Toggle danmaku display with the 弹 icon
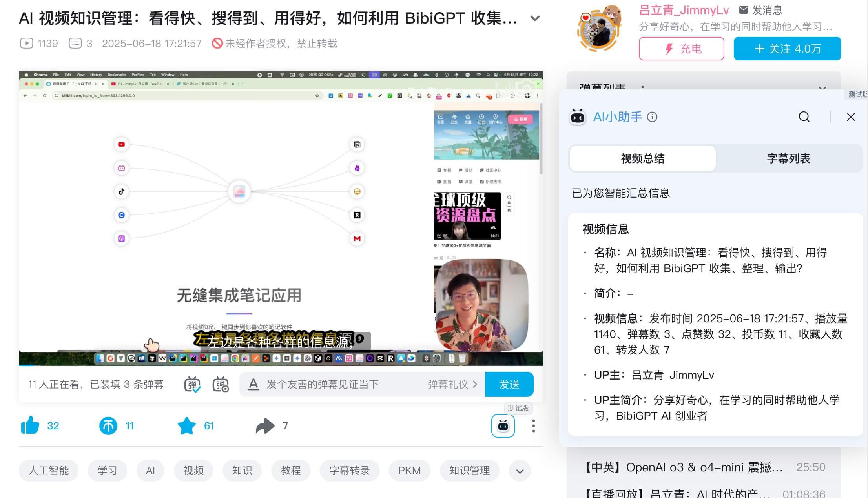This screenshot has height=498, width=868. (192, 384)
